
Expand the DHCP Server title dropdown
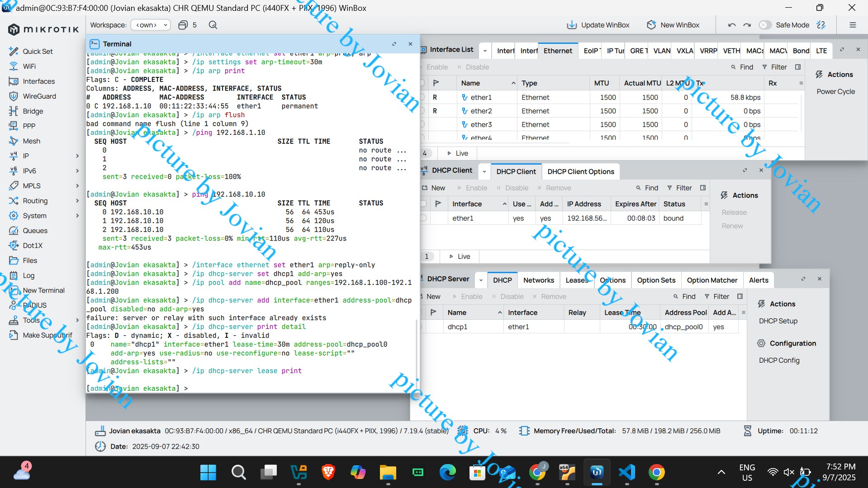point(481,280)
